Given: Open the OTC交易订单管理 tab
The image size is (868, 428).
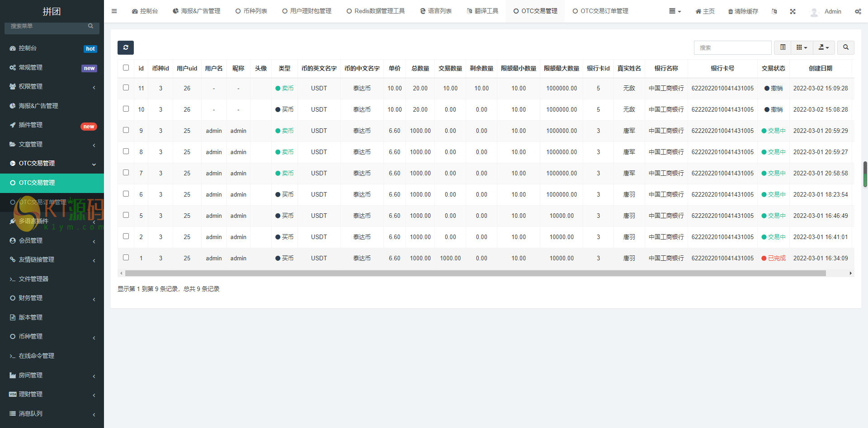Looking at the screenshot, I should tap(600, 11).
